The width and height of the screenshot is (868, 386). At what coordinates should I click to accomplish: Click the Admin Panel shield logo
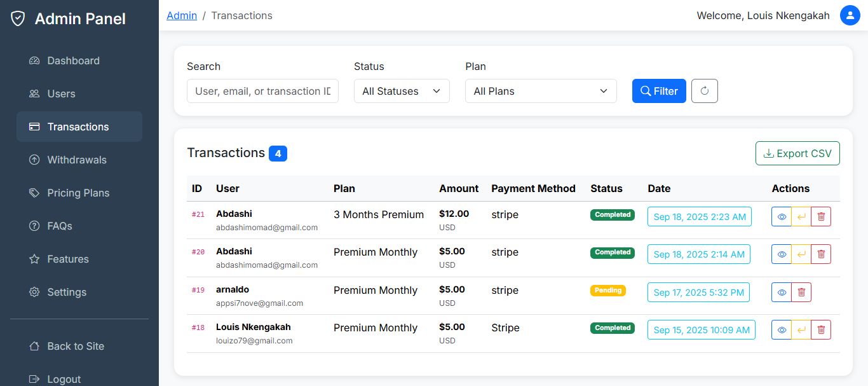pos(18,19)
